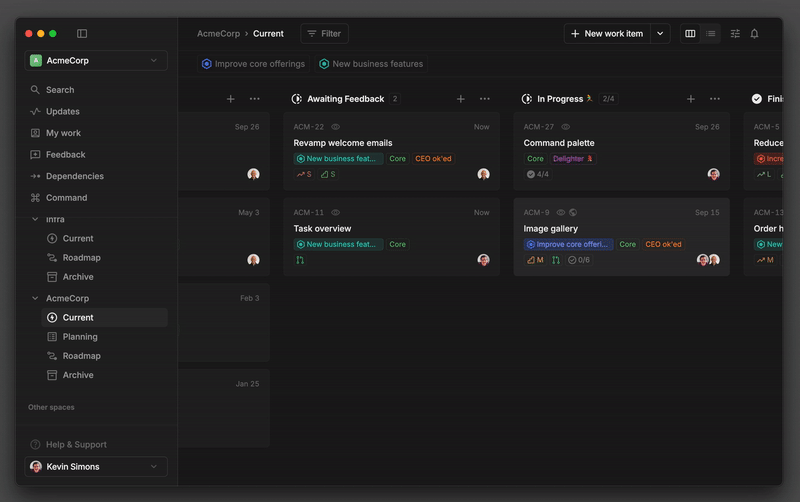The image size is (800, 502).
Task: Open Awaiting Feedback column more options
Action: click(x=485, y=99)
